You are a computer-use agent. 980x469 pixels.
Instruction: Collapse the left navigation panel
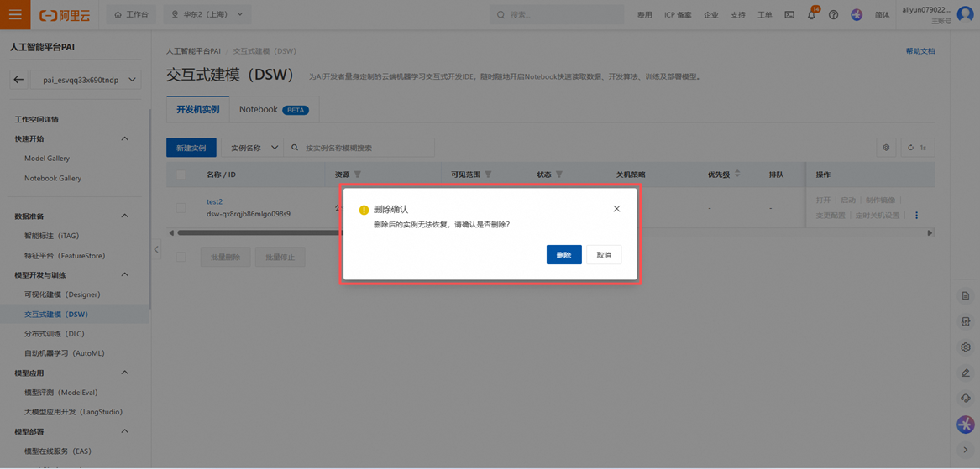(156, 249)
